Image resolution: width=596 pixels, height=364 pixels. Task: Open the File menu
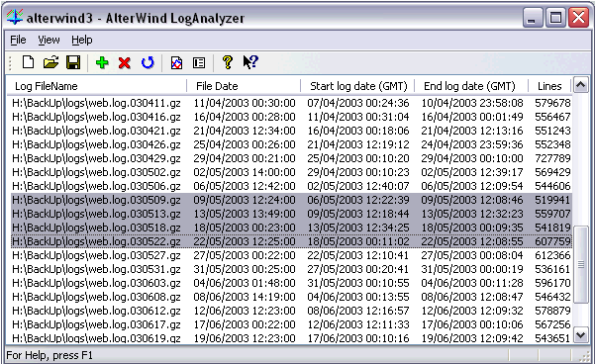point(18,40)
